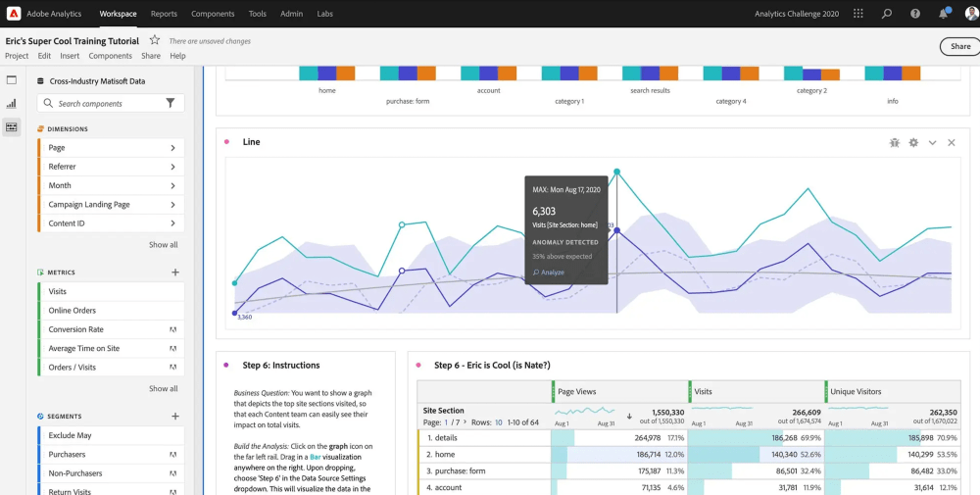The width and height of the screenshot is (980, 495).
Task: Click the '3. purchase: form' table row
Action: pyautogui.click(x=689, y=471)
